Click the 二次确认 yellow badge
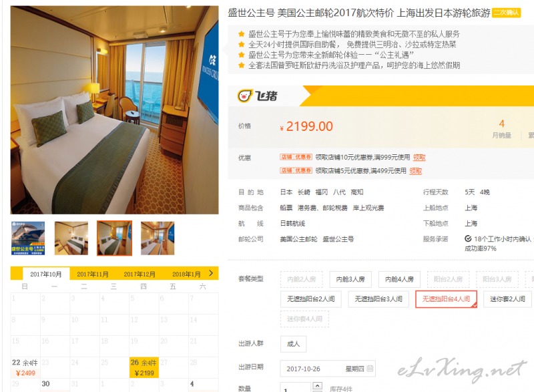The height and width of the screenshot is (392, 534). [x=507, y=13]
